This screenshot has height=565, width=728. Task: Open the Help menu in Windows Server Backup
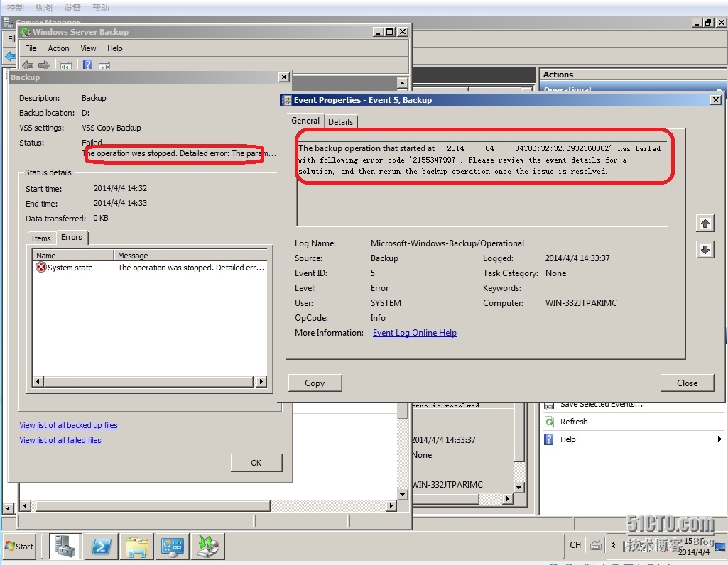click(x=114, y=48)
